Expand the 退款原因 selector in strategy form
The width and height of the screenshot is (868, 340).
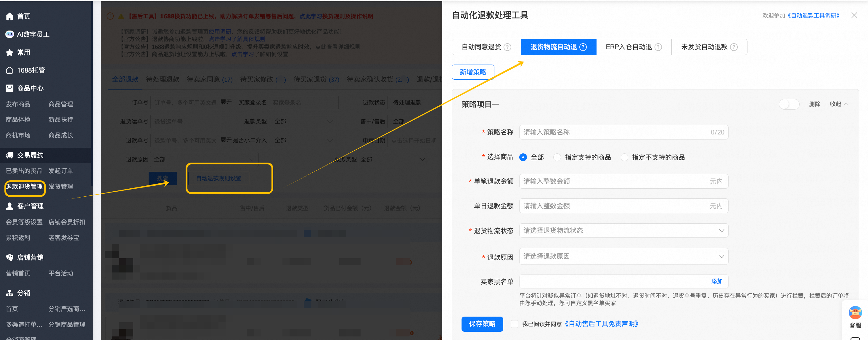coord(623,256)
